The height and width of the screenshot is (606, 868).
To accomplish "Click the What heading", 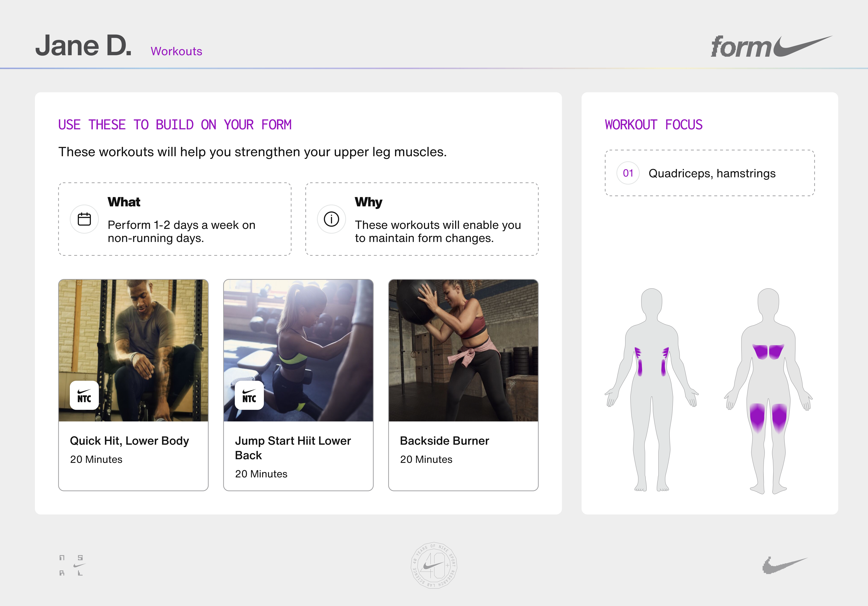I will [x=124, y=202].
